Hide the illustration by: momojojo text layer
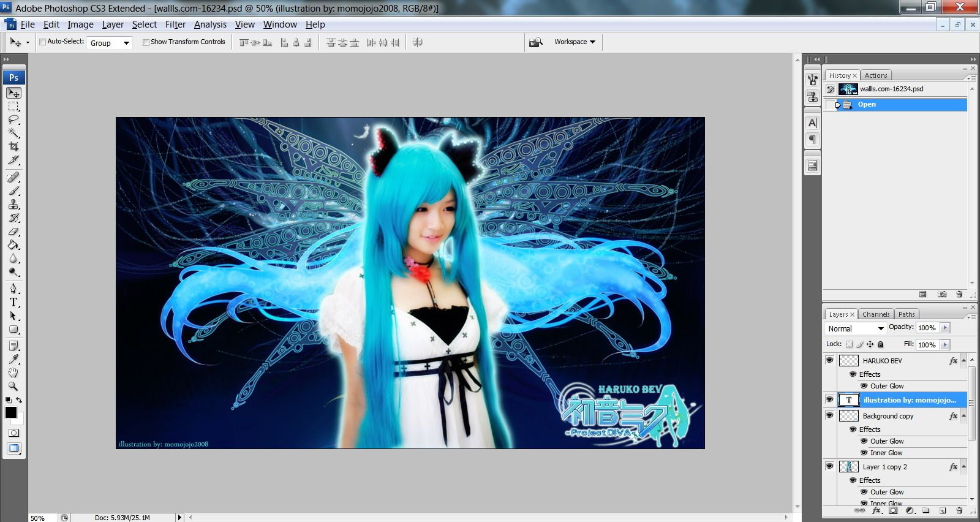This screenshot has height=522, width=980. [829, 399]
